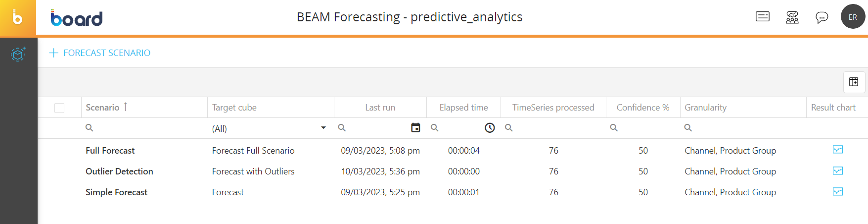Expand the Target cube filter dropdown
This screenshot has width=868, height=224.
[323, 128]
